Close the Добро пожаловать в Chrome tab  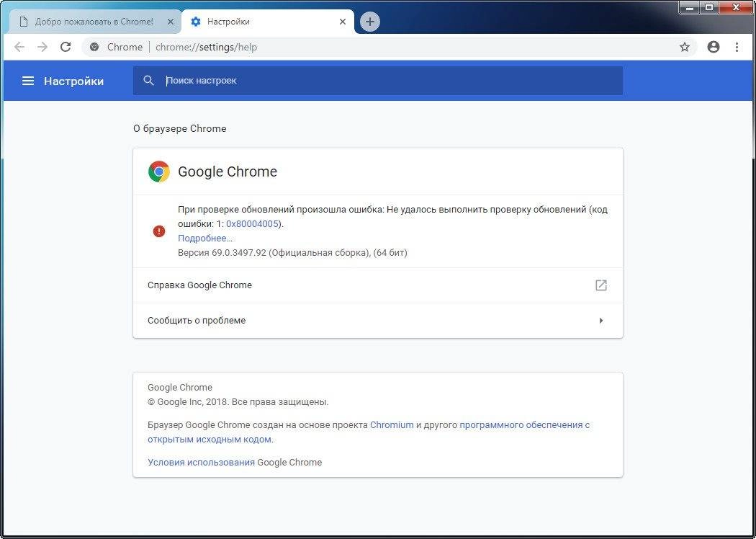pyautogui.click(x=170, y=22)
